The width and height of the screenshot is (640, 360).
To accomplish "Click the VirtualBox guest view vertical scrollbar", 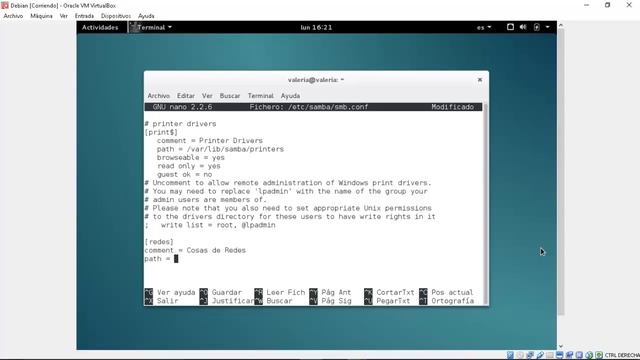I will point(561,171).
